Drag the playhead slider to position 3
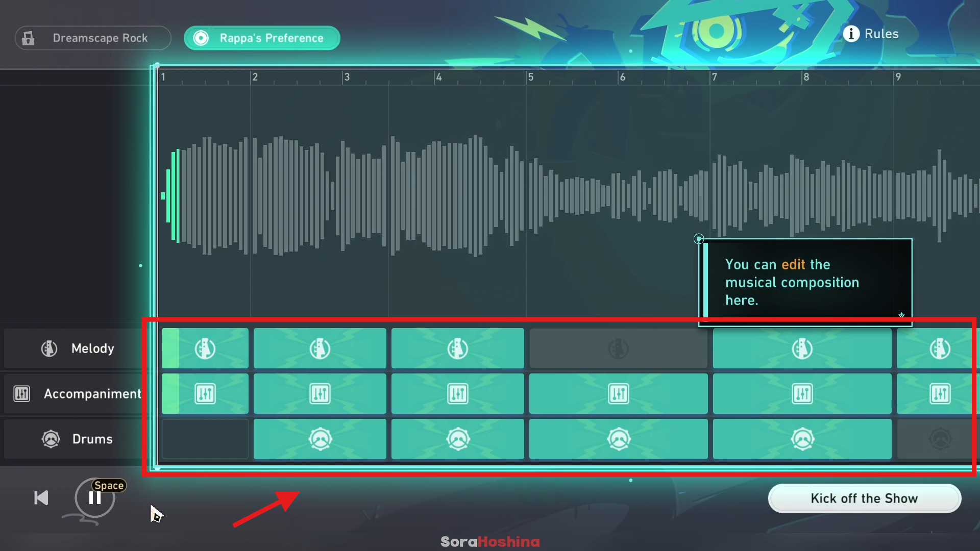Image resolution: width=980 pixels, height=551 pixels. [347, 76]
